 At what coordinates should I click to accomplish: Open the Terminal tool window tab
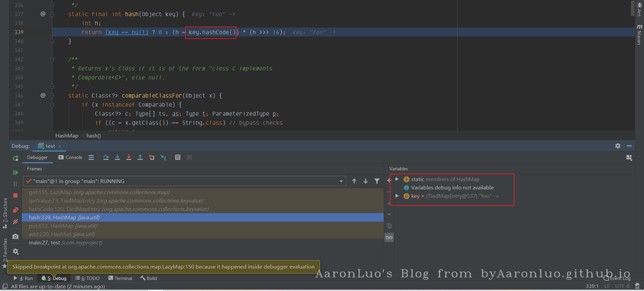[x=120, y=278]
